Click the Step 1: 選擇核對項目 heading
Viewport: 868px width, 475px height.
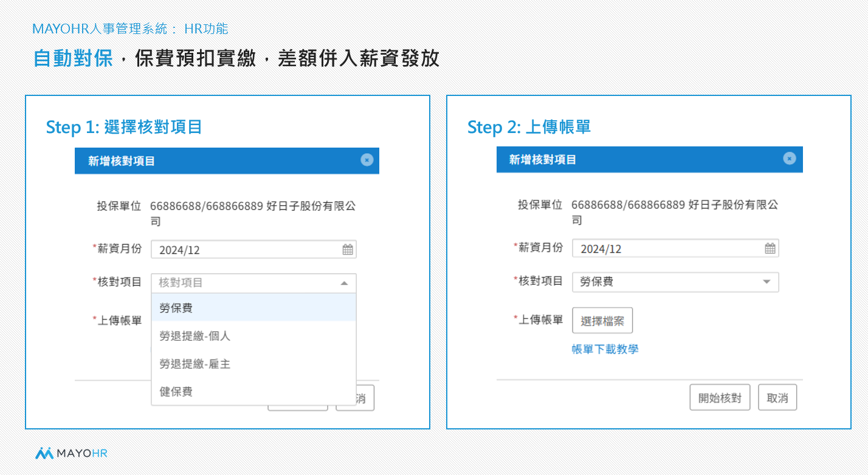(x=124, y=127)
